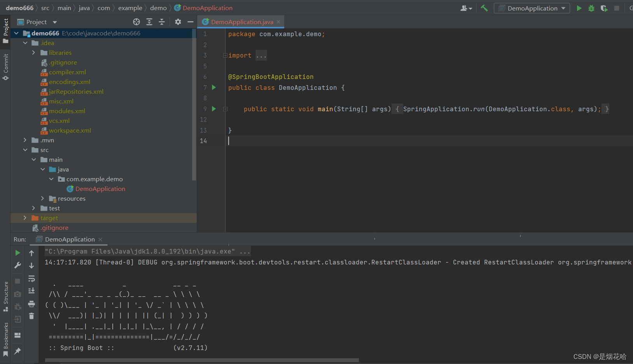Select compiler.xml in the project tree
The height and width of the screenshot is (364, 633).
point(67,72)
